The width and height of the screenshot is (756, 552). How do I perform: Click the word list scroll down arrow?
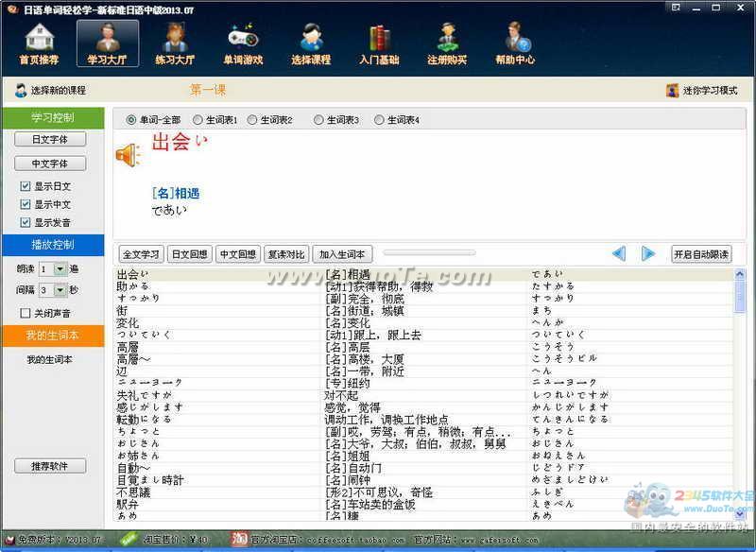pyautogui.click(x=739, y=514)
